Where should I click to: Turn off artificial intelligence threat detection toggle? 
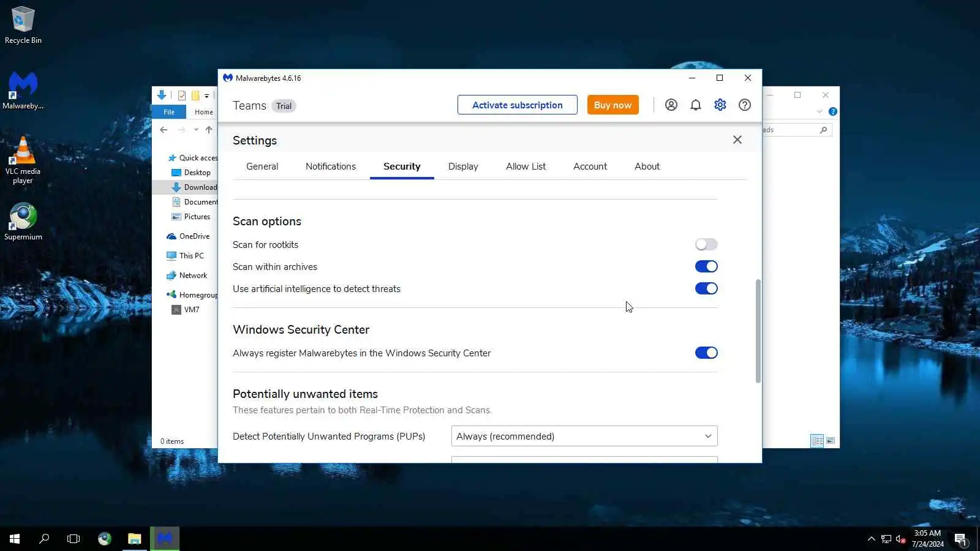pyautogui.click(x=706, y=288)
